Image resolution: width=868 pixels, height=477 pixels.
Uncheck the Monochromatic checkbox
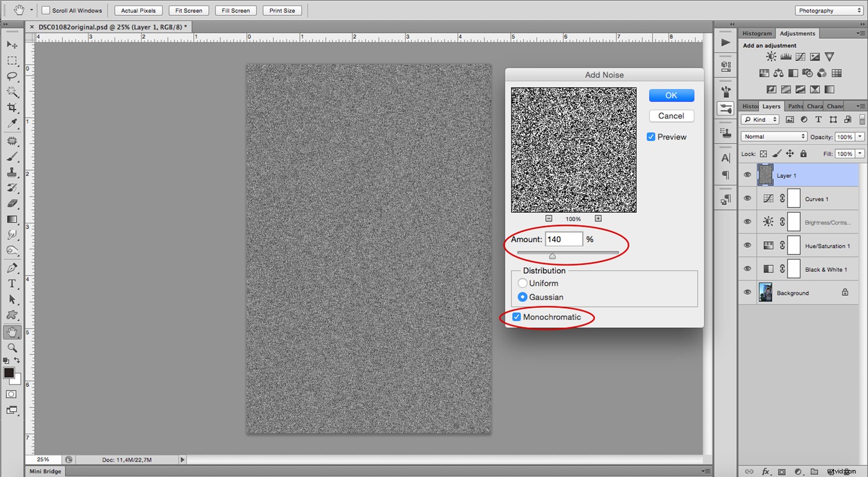tap(517, 317)
